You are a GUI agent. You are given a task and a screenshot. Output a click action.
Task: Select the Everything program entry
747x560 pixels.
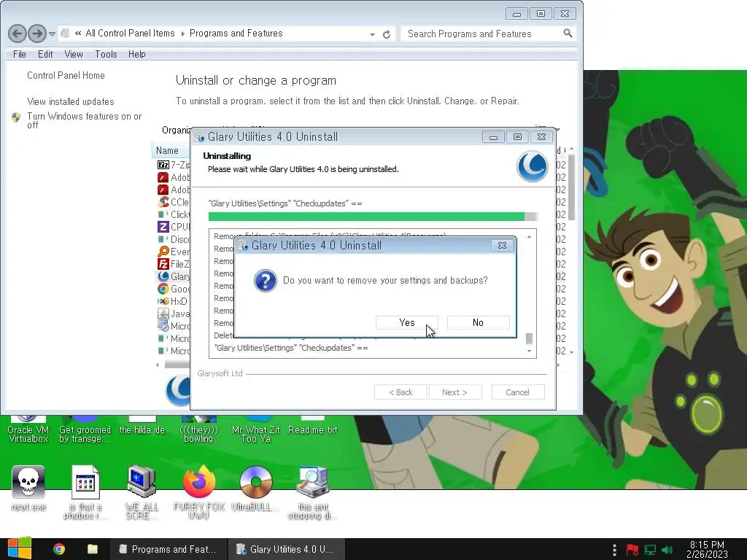(x=174, y=252)
